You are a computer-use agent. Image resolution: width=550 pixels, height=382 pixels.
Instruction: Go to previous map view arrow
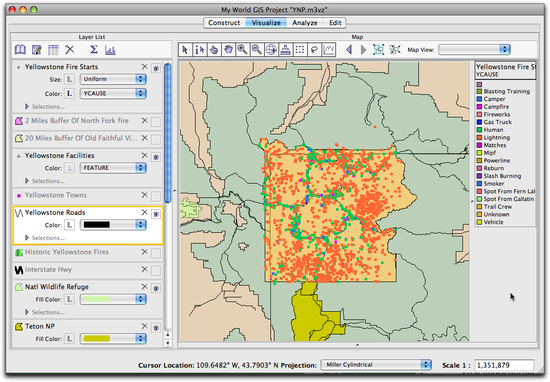[x=349, y=49]
